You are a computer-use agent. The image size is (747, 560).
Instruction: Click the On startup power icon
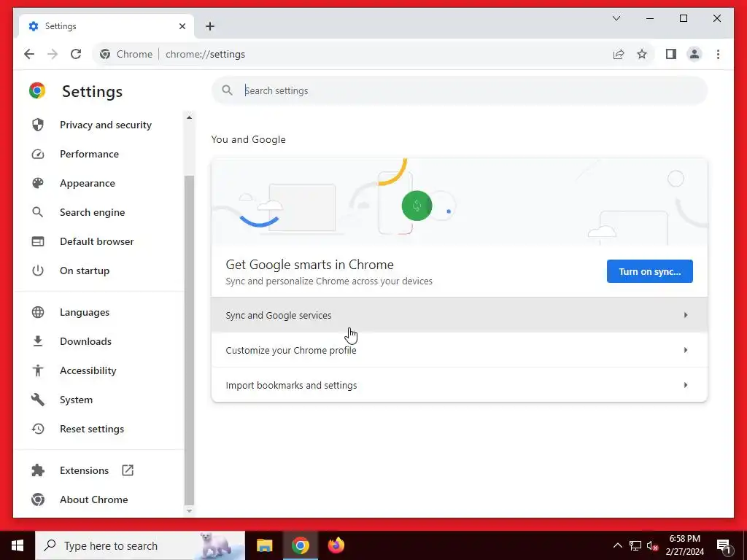pos(38,271)
